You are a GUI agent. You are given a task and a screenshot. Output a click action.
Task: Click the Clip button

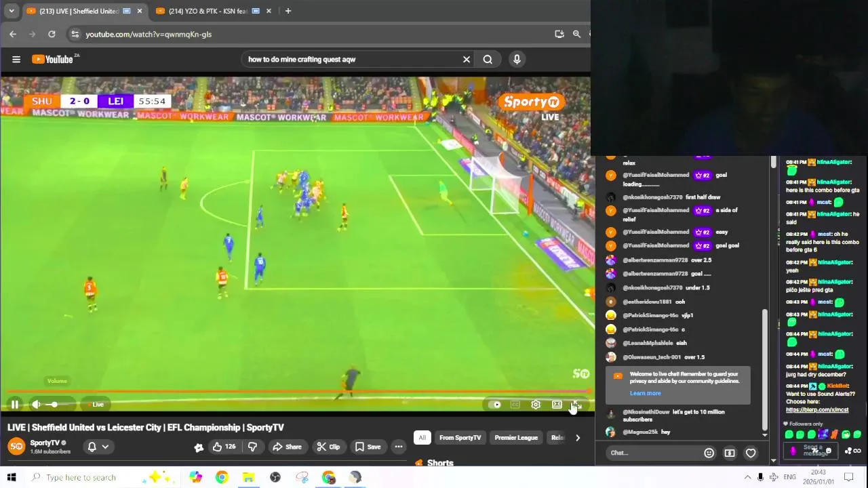pos(328,447)
